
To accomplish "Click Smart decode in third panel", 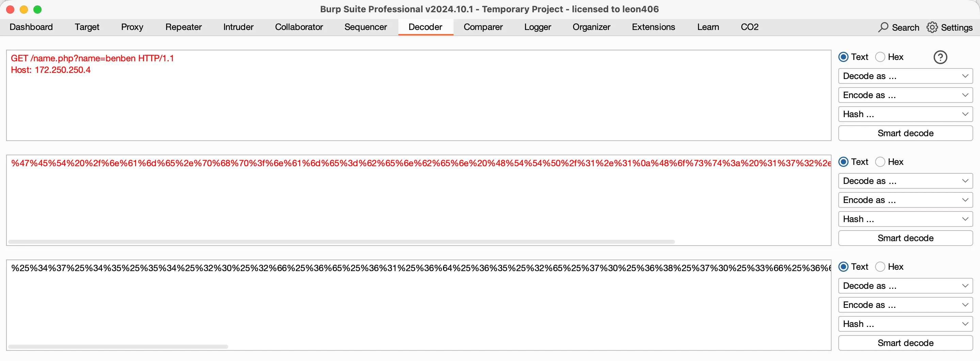I will point(905,343).
